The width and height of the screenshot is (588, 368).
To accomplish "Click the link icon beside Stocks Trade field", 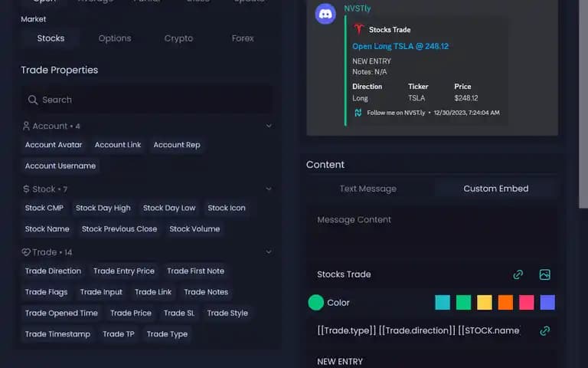I will (x=518, y=274).
